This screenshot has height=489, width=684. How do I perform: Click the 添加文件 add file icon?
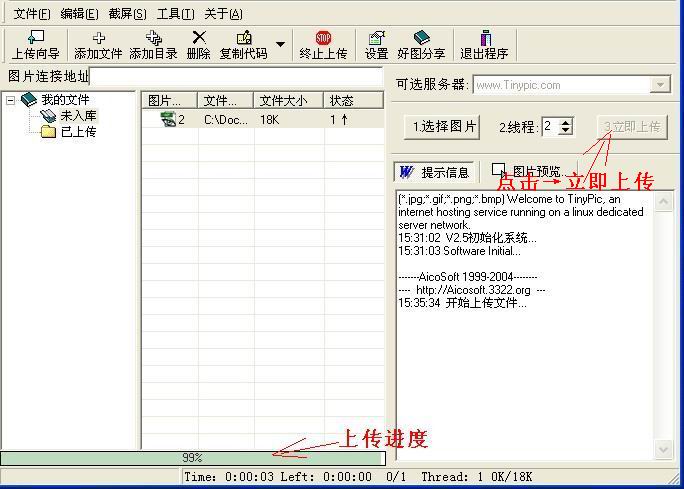point(98,45)
